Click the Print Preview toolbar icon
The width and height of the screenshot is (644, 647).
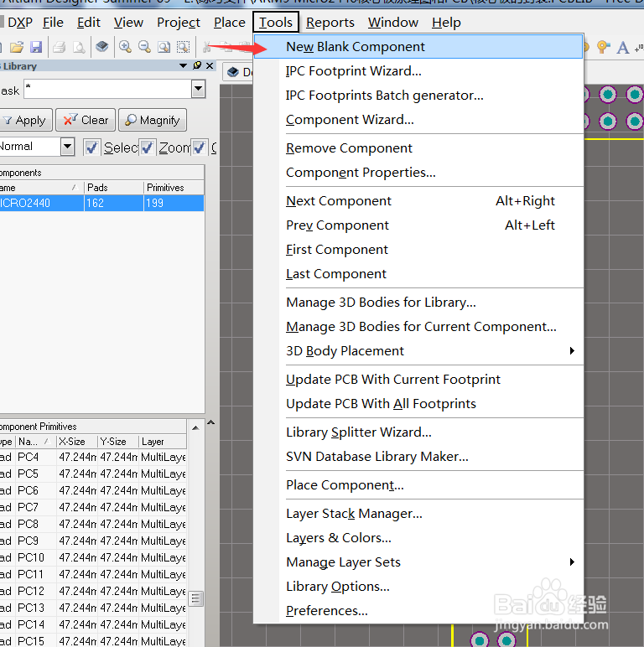(79, 47)
